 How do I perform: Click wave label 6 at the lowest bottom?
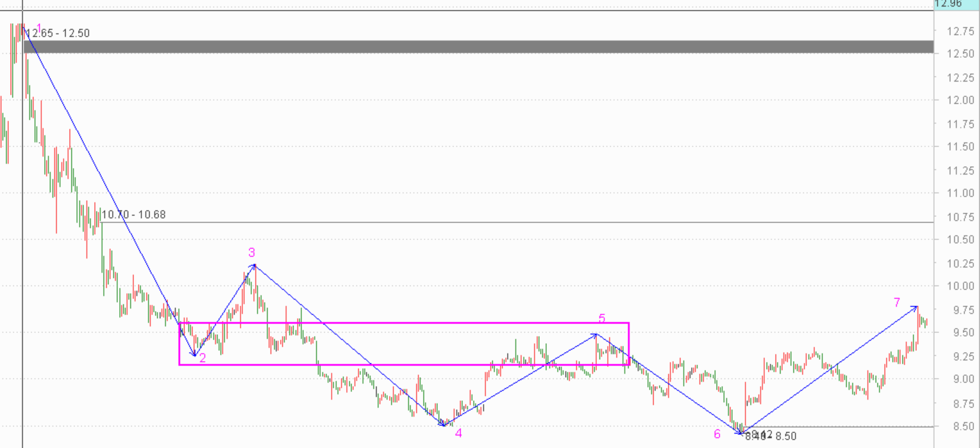pos(717,434)
